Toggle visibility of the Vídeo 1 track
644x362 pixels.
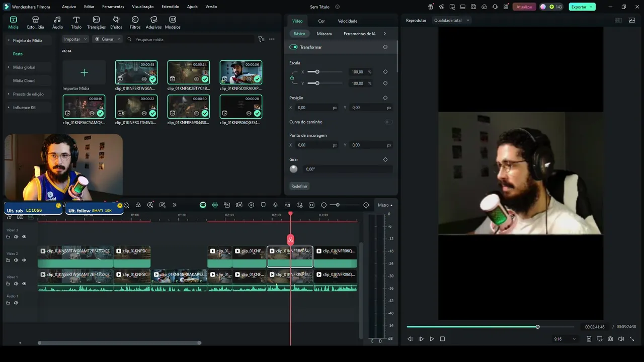click(x=24, y=284)
